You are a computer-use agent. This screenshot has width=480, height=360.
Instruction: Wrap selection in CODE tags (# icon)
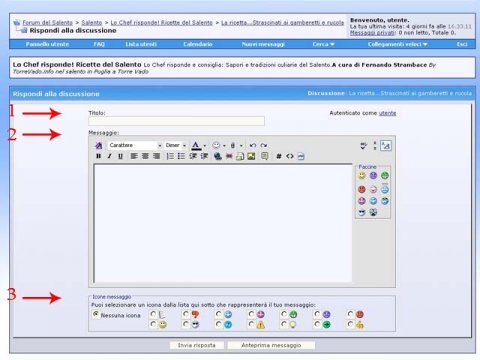click(279, 156)
